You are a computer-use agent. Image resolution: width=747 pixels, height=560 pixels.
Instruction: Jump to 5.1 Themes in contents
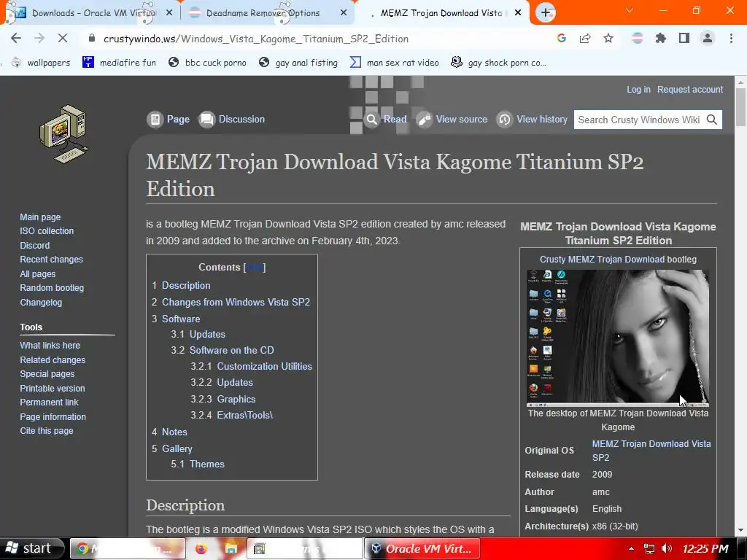coord(198,464)
